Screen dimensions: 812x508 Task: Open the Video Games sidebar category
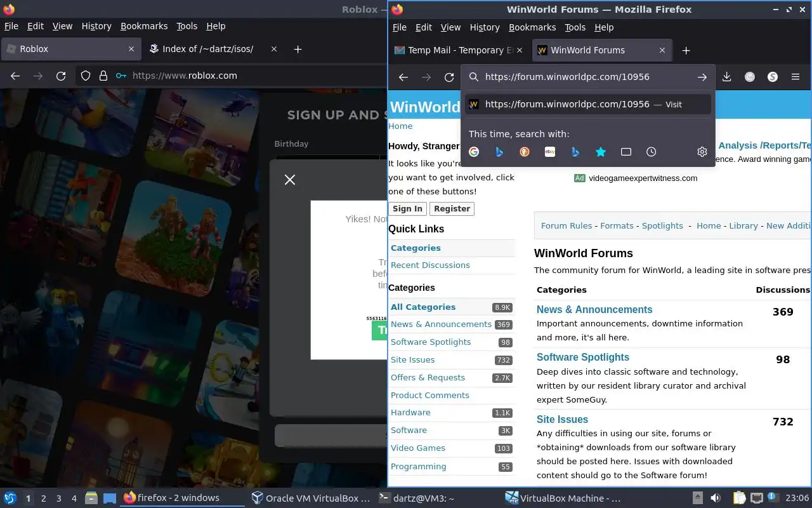tap(418, 448)
